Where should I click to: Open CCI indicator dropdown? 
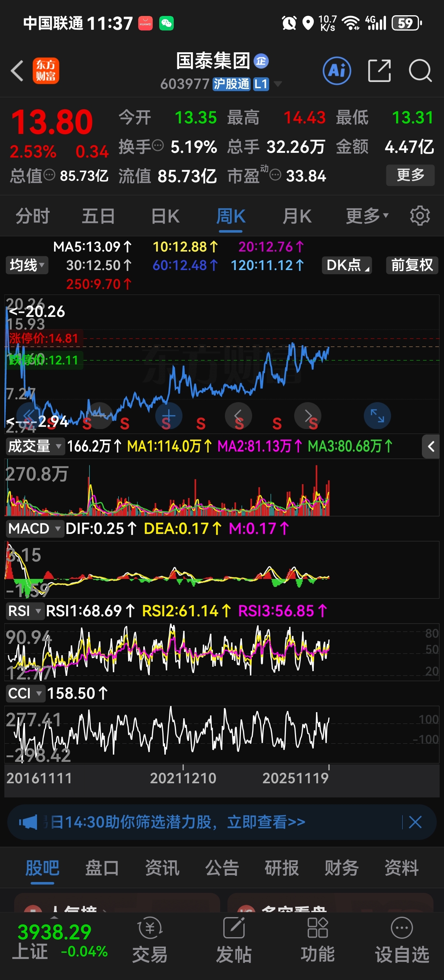(25, 693)
